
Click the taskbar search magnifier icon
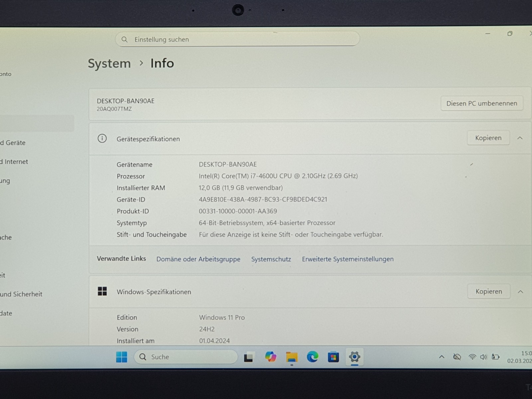click(143, 357)
